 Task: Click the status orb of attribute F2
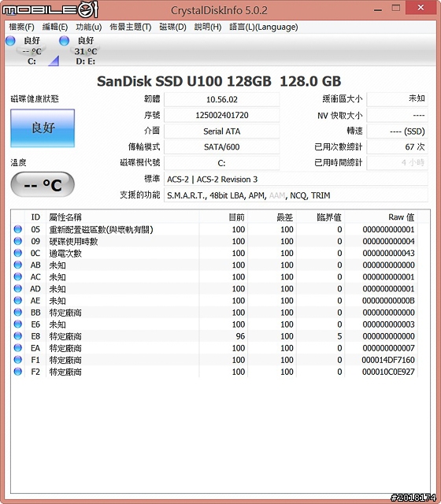click(x=18, y=372)
